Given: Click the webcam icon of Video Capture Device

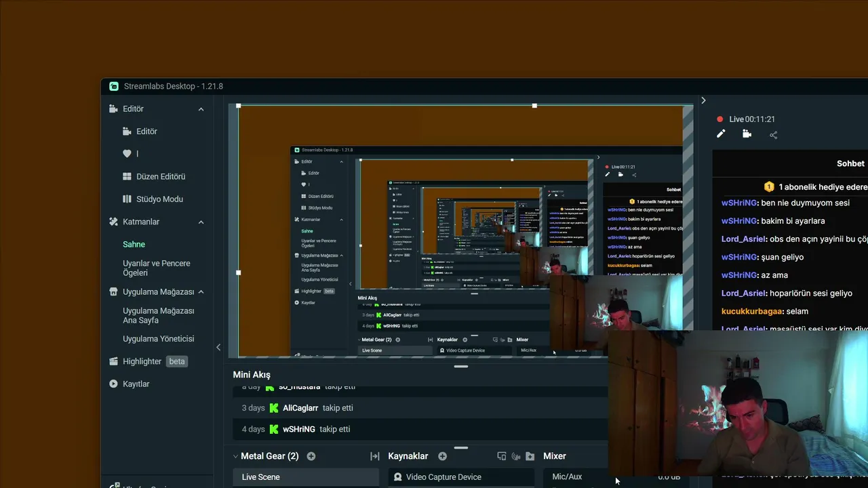Looking at the screenshot, I should pos(398,477).
